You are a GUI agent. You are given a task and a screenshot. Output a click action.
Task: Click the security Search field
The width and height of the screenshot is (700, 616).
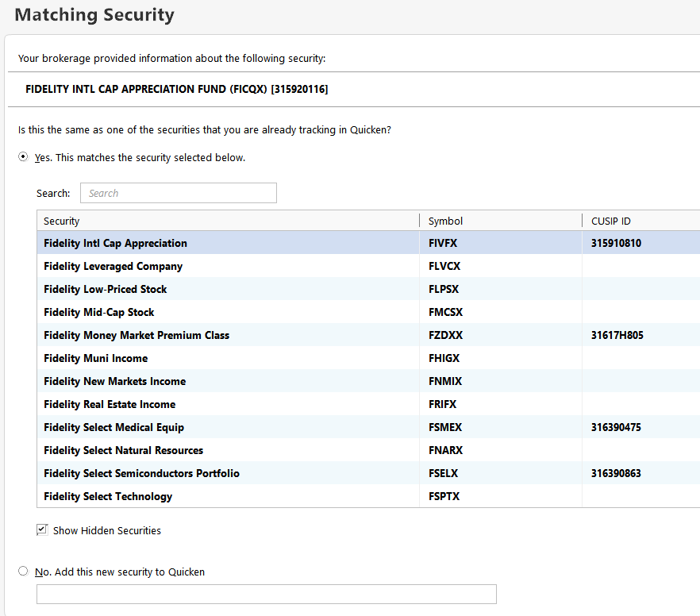click(179, 193)
